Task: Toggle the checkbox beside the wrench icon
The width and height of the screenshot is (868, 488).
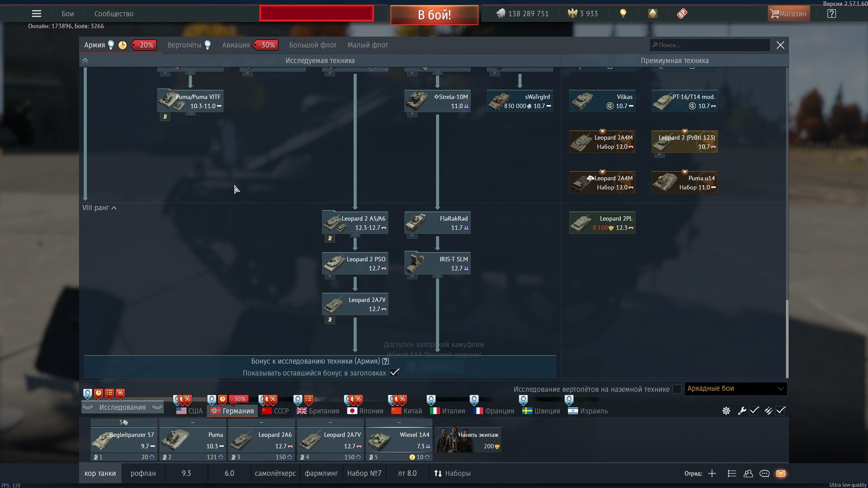Action: (x=754, y=411)
